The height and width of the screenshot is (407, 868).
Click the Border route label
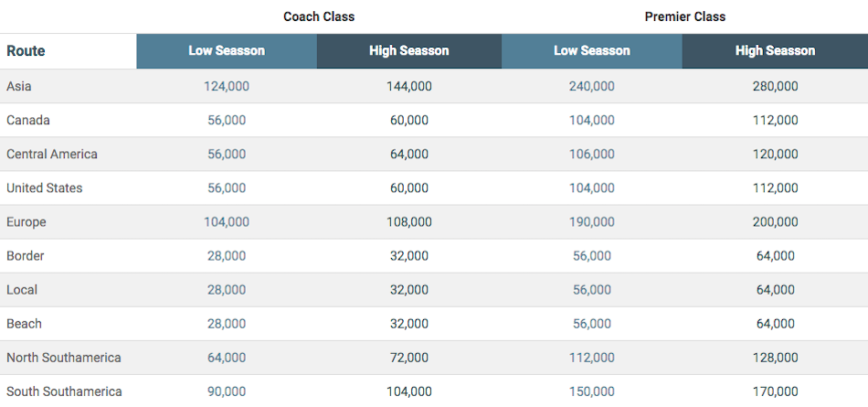point(26,255)
